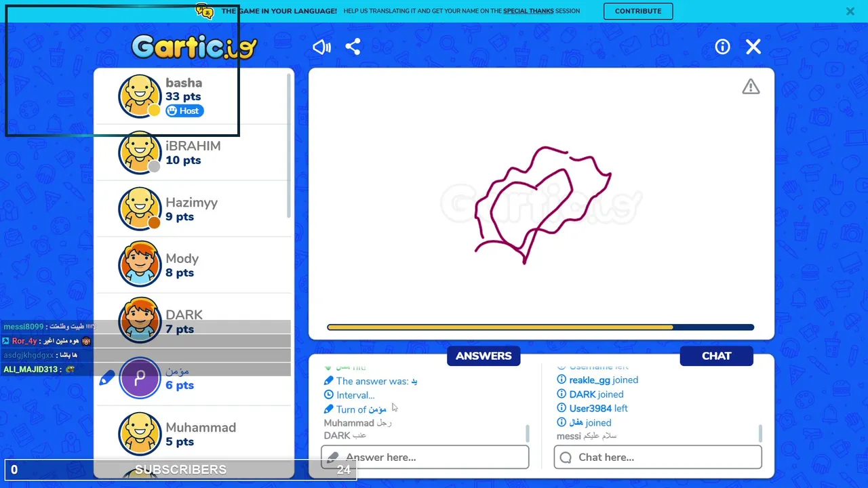Click the 'Interval...' log entry
Image resolution: width=868 pixels, height=488 pixels.
point(349,395)
